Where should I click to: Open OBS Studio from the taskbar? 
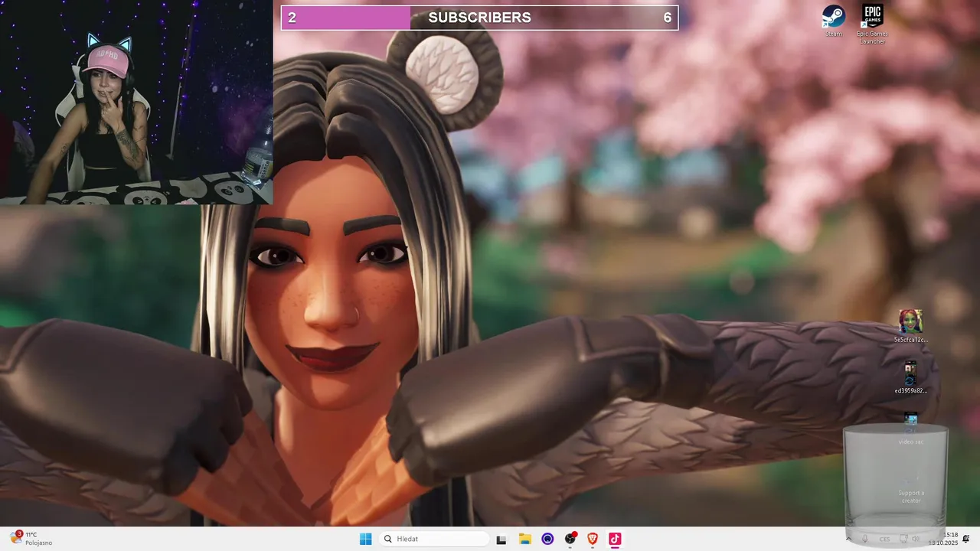pyautogui.click(x=570, y=539)
